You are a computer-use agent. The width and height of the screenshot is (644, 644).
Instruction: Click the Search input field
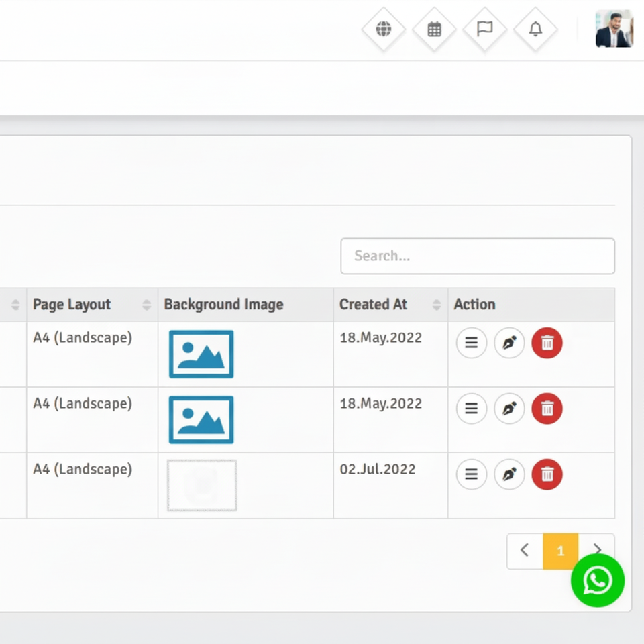(477, 256)
